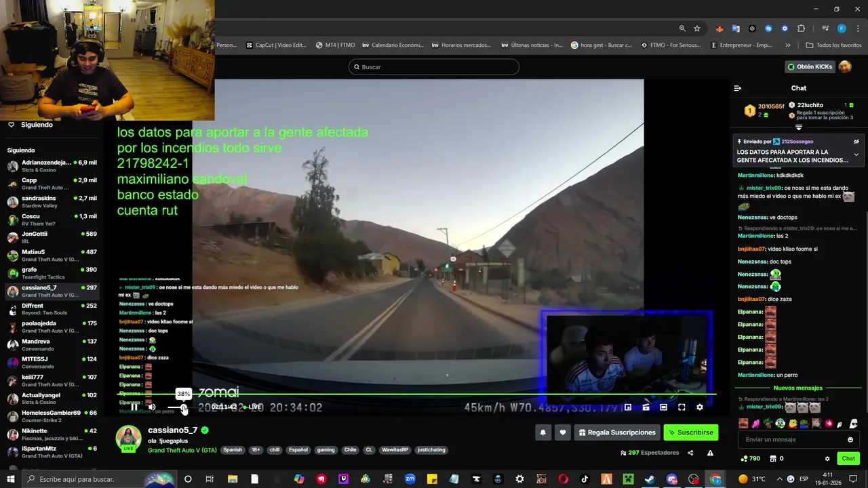This screenshot has height=488, width=868.
Task: Open chat settings gear icon
Action: point(827,459)
